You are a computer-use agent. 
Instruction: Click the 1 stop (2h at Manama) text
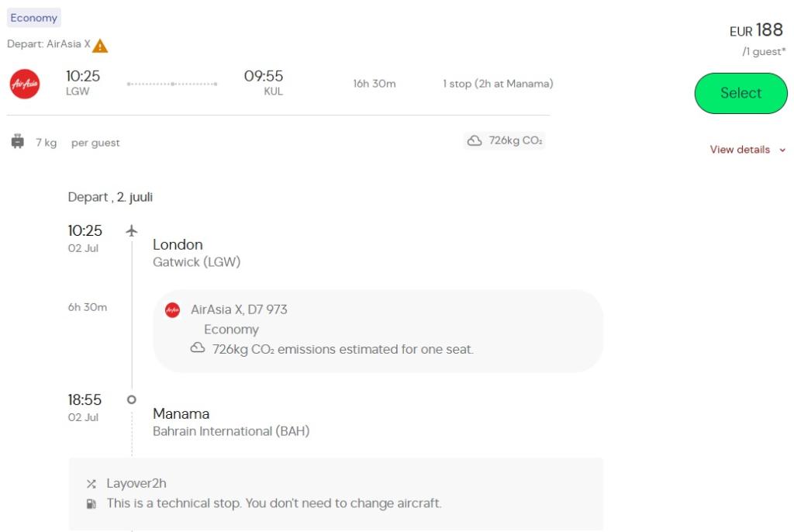(x=498, y=84)
